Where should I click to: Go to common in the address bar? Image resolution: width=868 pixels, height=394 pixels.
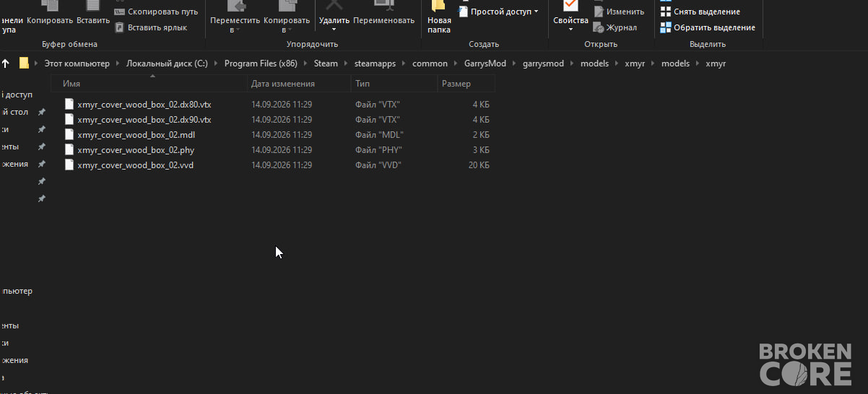pos(430,64)
